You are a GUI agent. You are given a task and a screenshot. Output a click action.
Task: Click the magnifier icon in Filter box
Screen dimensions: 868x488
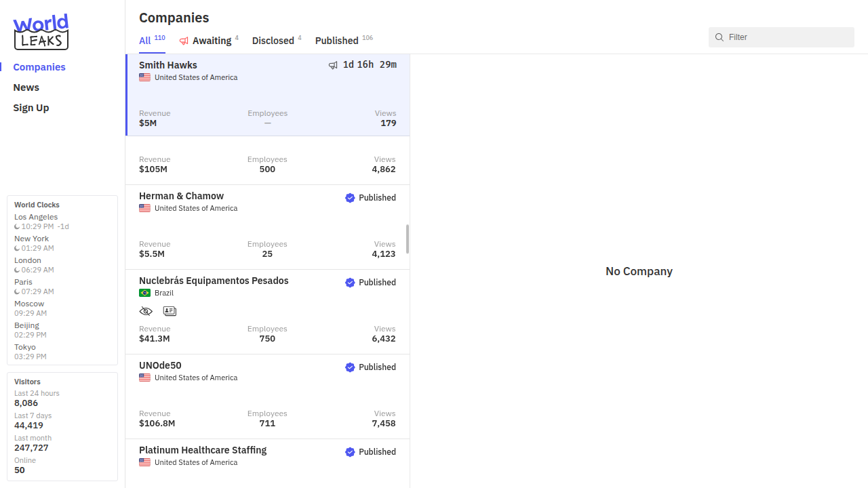[x=719, y=37]
